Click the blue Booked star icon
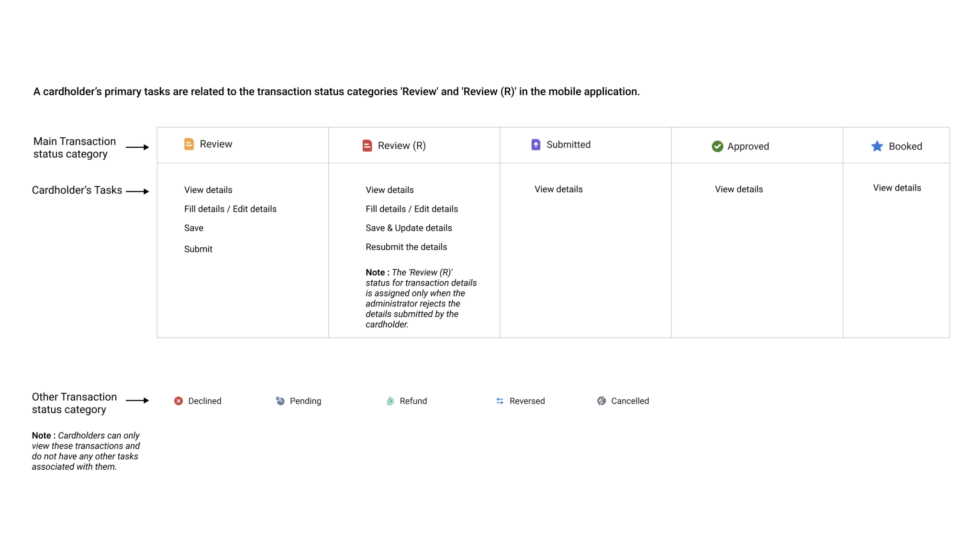The width and height of the screenshot is (980, 551). (x=877, y=146)
